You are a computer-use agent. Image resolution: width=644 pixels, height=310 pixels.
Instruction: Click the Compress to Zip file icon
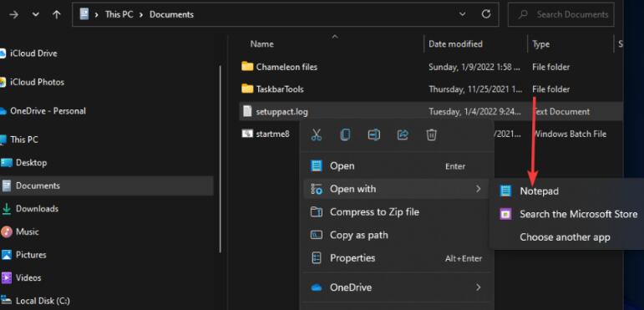(317, 212)
